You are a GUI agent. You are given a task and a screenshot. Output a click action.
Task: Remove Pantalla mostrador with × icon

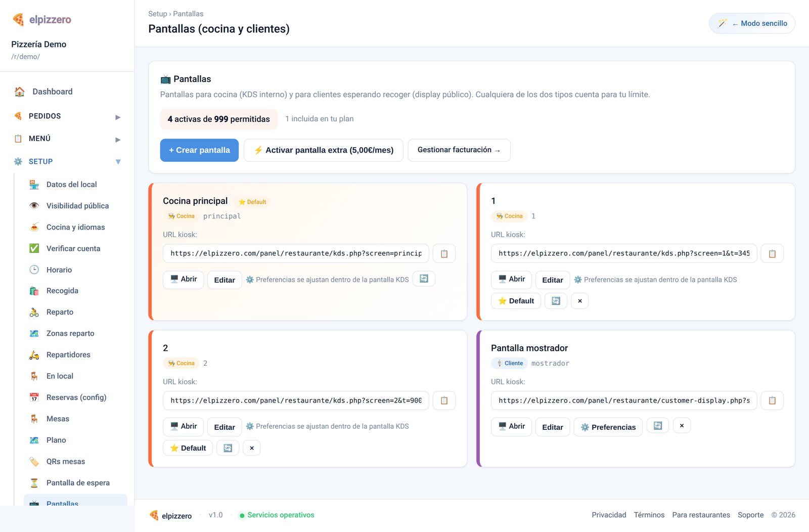tap(682, 426)
